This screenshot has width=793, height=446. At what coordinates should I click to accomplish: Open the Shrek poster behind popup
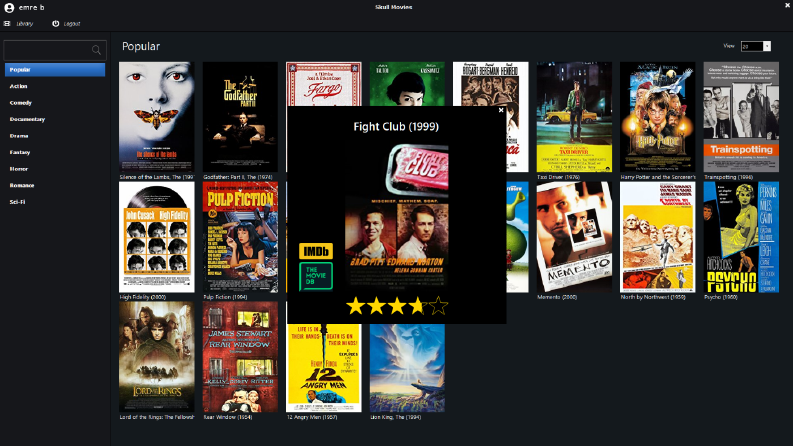tap(517, 237)
